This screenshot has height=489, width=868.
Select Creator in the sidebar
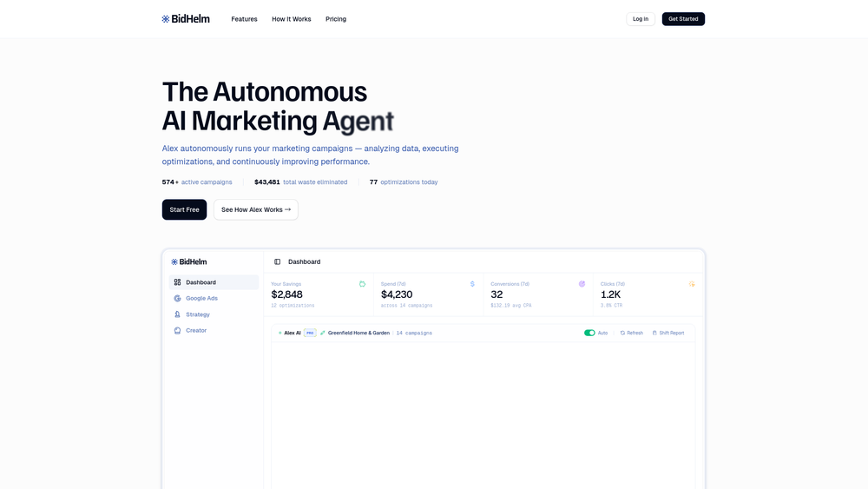214,330
